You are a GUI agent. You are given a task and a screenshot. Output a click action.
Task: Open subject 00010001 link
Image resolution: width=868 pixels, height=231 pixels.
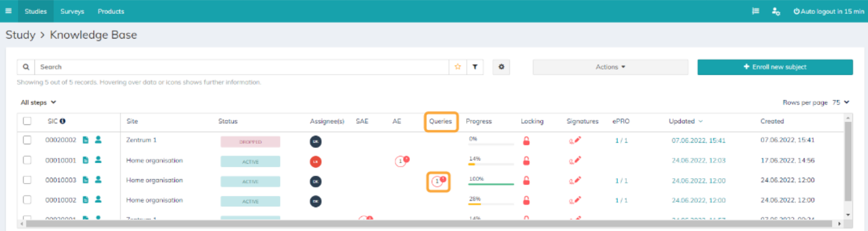click(x=60, y=160)
